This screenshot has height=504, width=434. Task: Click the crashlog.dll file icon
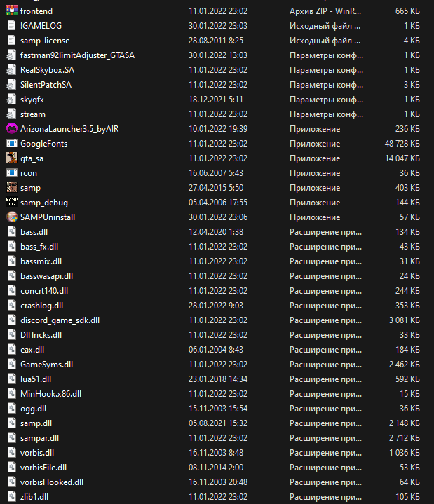[x=12, y=306]
